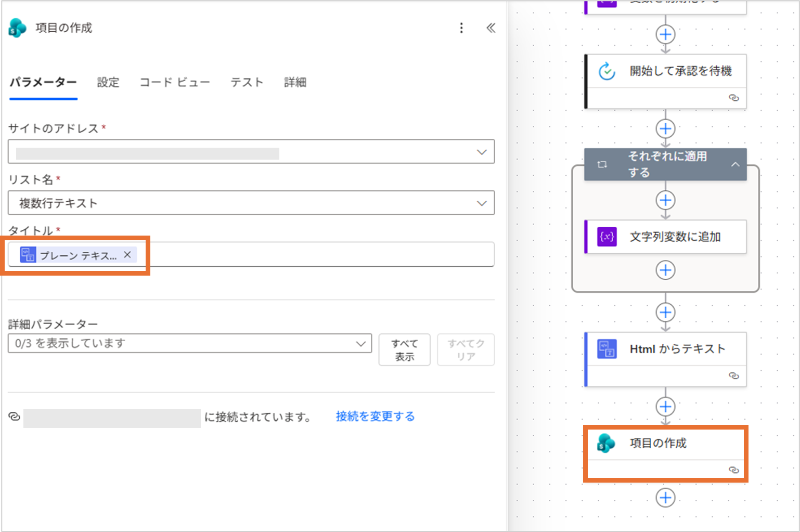Open the リスト名 dropdown

pyautogui.click(x=481, y=203)
